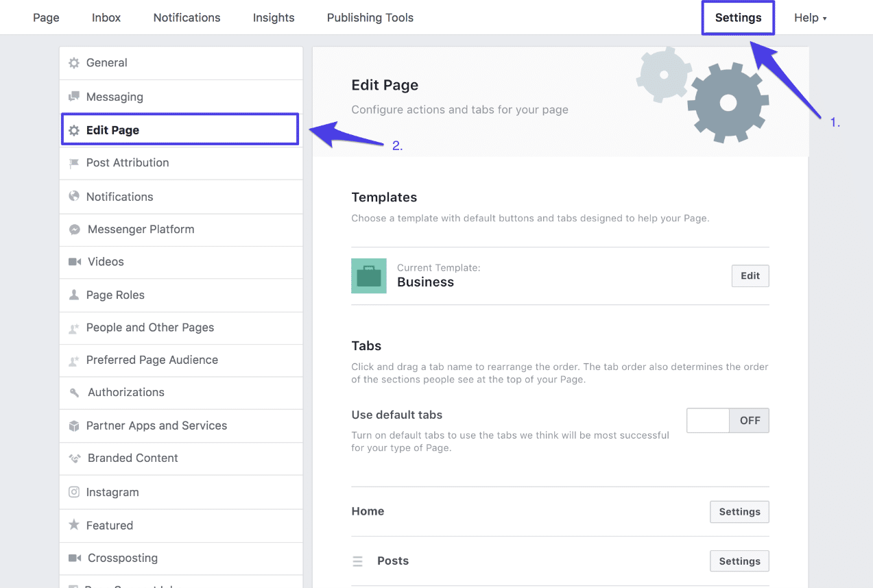The height and width of the screenshot is (588, 873).
Task: Edit the current Business template
Action: click(x=750, y=275)
